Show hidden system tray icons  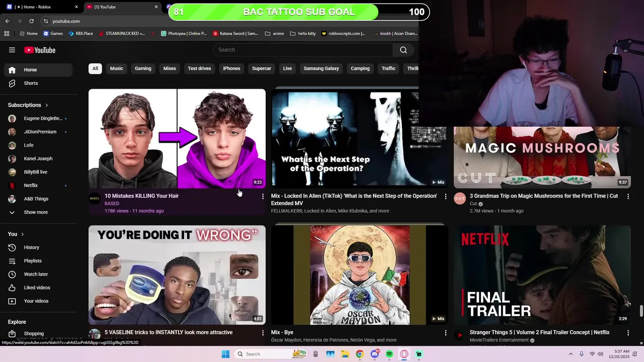click(x=571, y=354)
